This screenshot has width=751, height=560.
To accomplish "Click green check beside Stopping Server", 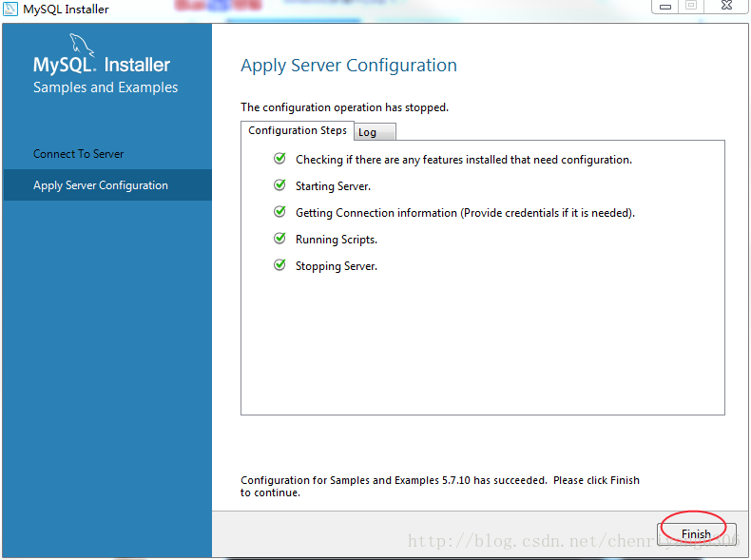I will [279, 265].
